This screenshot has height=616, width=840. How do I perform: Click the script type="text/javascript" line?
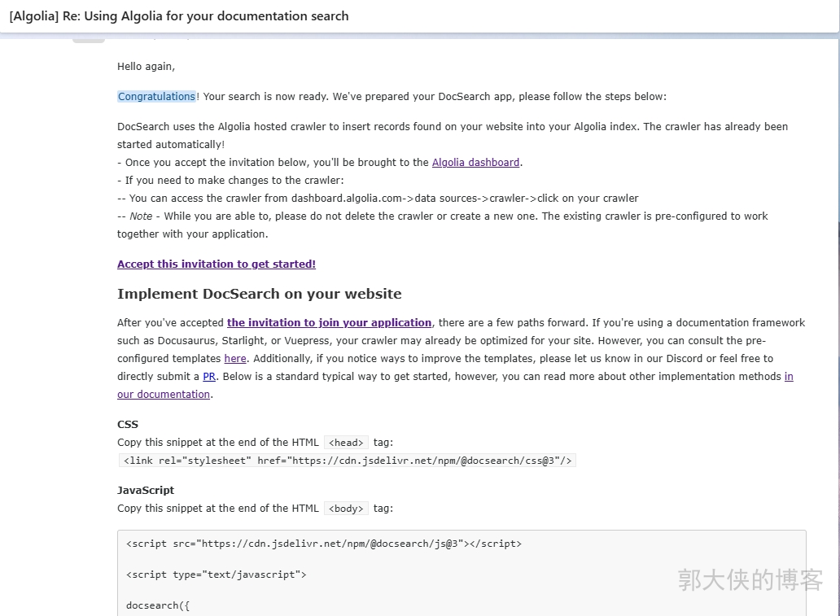tap(217, 574)
